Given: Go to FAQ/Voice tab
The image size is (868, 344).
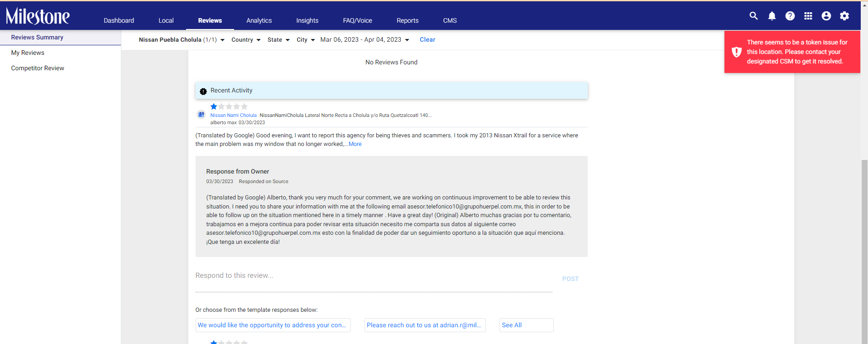Looking at the screenshot, I should [x=358, y=20].
